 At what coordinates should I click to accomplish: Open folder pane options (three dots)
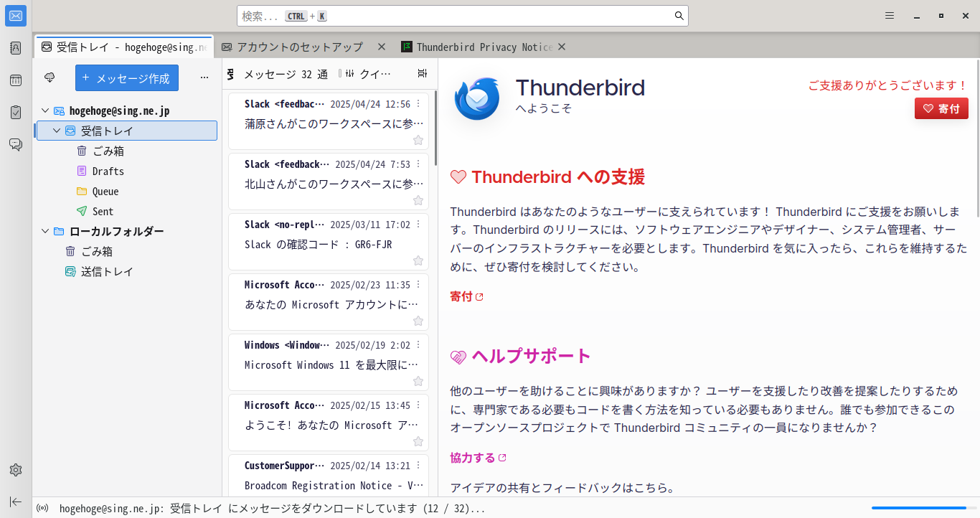(204, 77)
